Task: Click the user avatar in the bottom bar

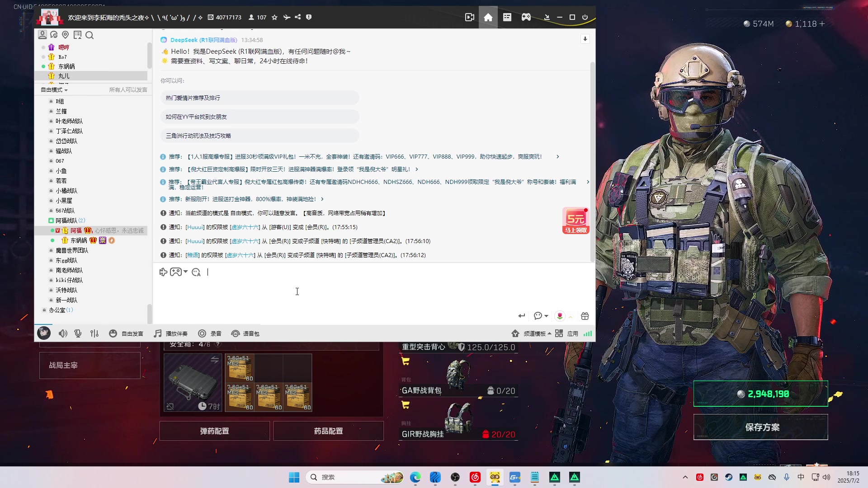Action: click(44, 333)
